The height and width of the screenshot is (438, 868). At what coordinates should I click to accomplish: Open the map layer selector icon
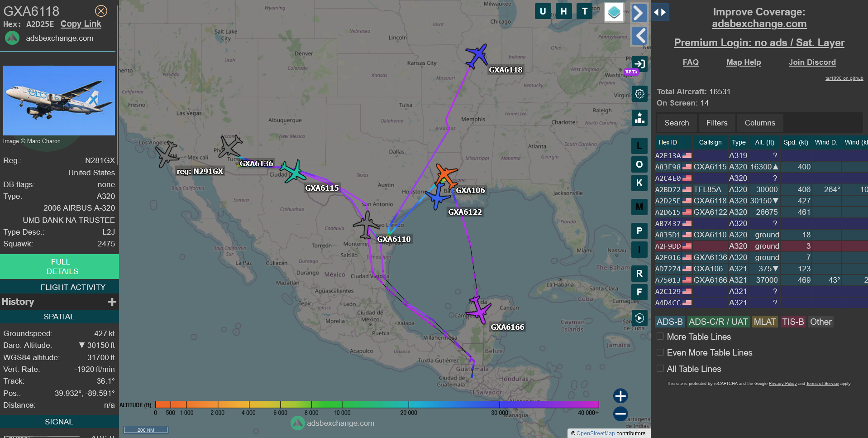tap(614, 12)
